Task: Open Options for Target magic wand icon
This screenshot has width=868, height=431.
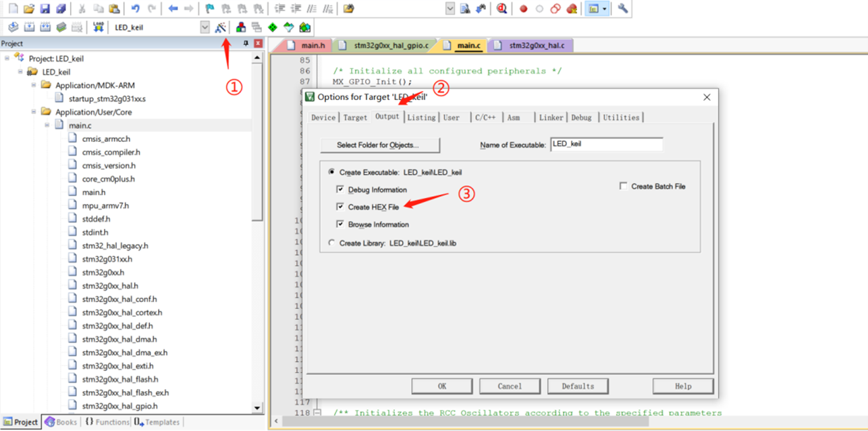Action: [220, 28]
